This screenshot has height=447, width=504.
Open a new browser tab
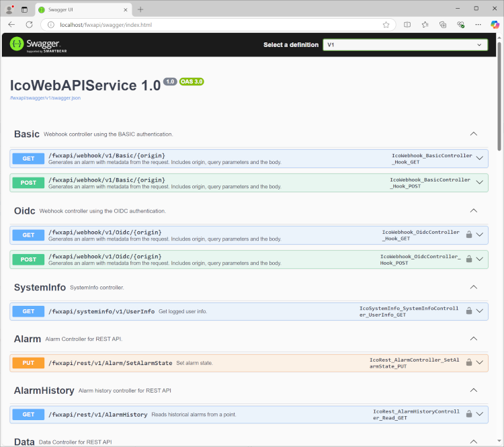140,9
